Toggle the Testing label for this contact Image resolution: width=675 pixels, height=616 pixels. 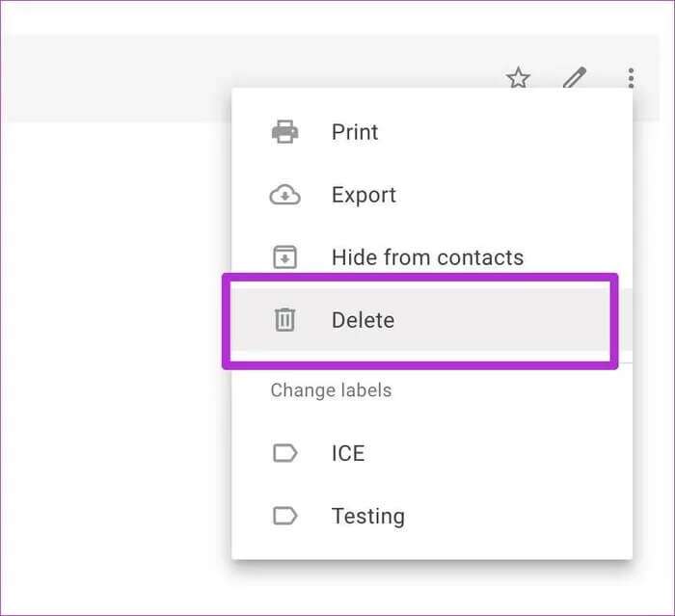[367, 516]
